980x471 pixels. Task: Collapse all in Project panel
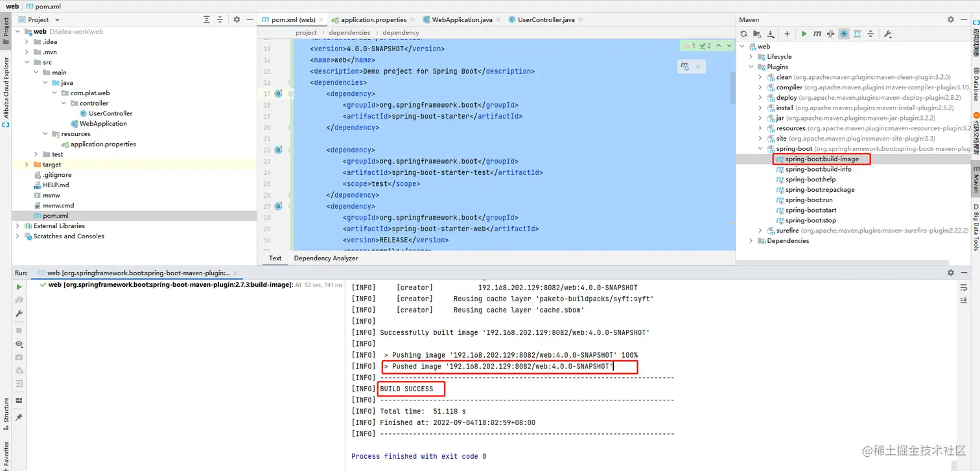[220, 19]
